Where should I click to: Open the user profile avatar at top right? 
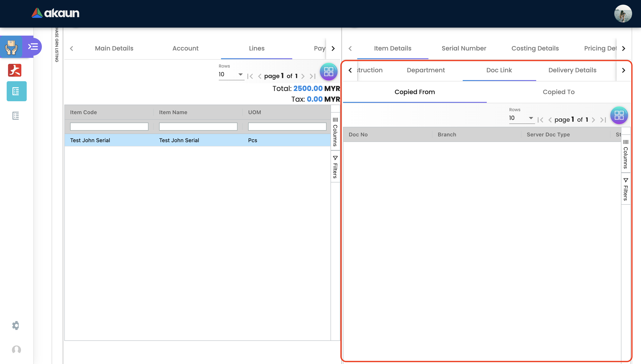point(623,14)
